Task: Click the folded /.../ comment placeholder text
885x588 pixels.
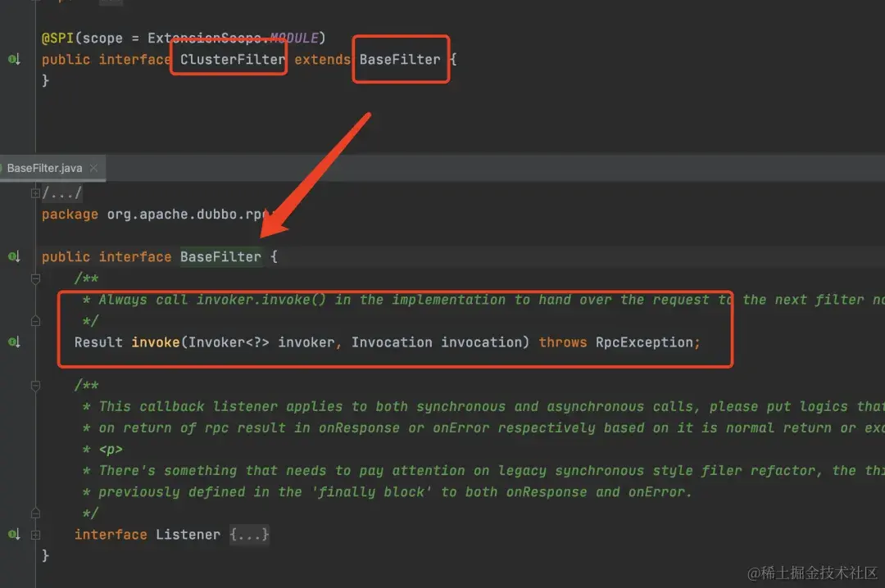Action: pos(62,193)
